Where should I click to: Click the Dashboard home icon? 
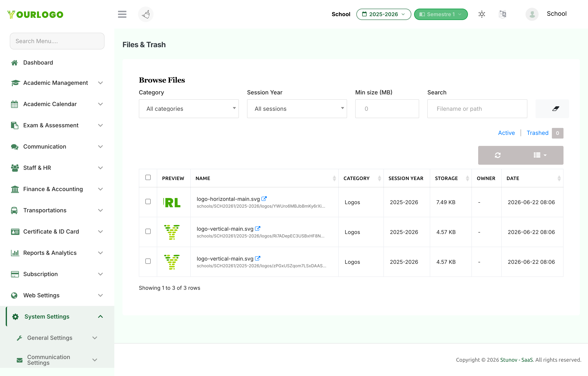point(15,63)
